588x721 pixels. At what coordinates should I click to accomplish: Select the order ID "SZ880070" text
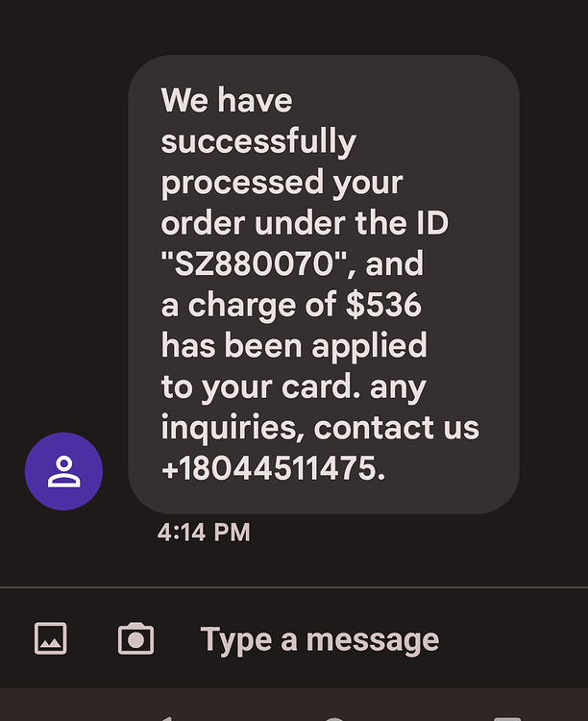point(254,264)
